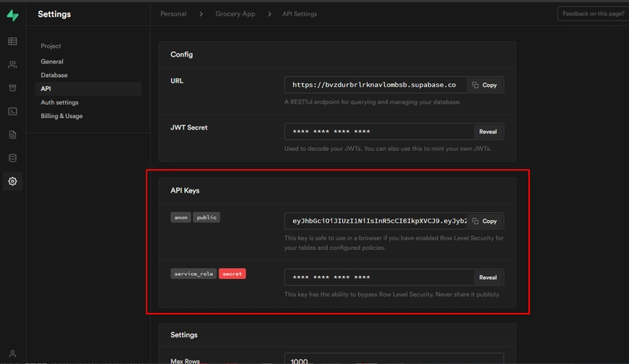Select the Settings gear icon
629x364 pixels.
pos(13,181)
